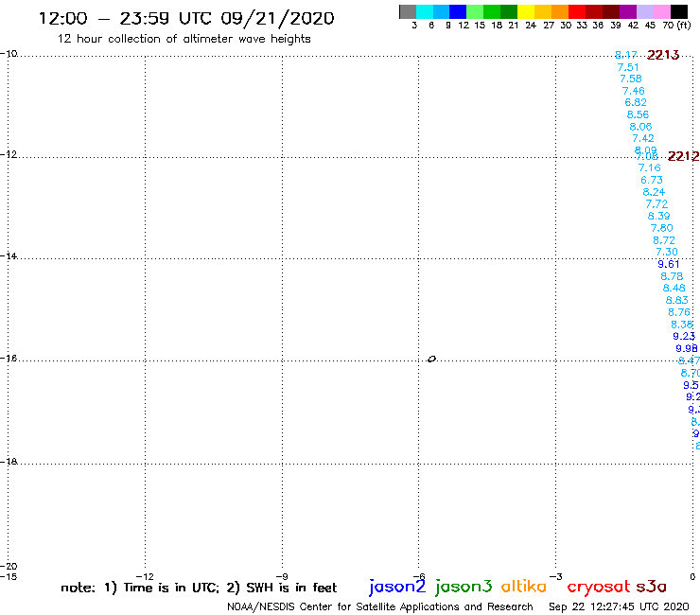Select the orange legend swatch for 27-30 ft
The height and width of the screenshot is (615, 700).
pos(560,11)
